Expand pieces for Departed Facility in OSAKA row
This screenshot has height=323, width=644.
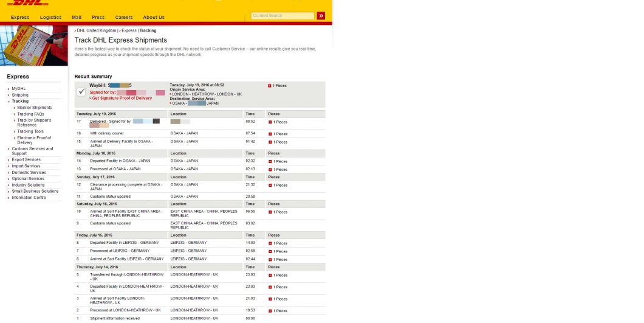pos(270,162)
